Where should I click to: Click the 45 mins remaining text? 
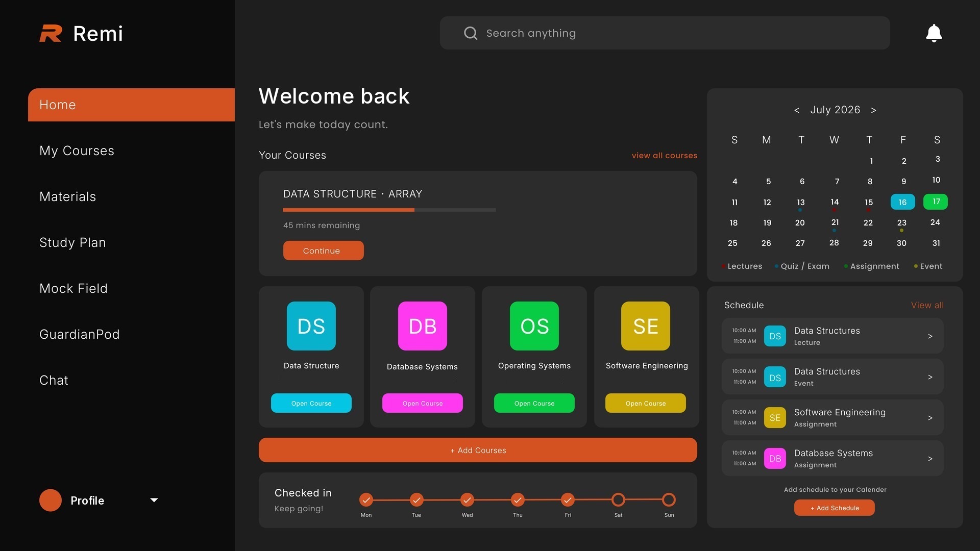(x=322, y=226)
